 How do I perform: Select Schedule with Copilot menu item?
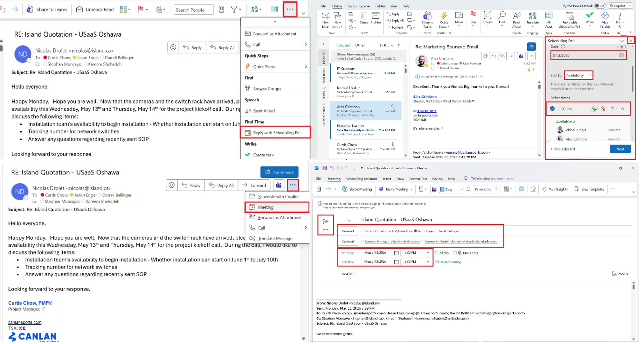(277, 197)
